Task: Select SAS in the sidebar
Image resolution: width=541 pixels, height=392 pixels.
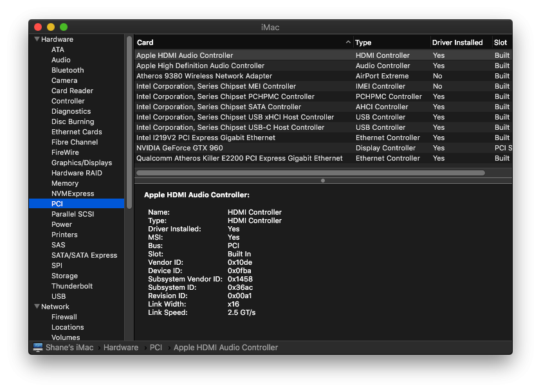Action: point(59,245)
